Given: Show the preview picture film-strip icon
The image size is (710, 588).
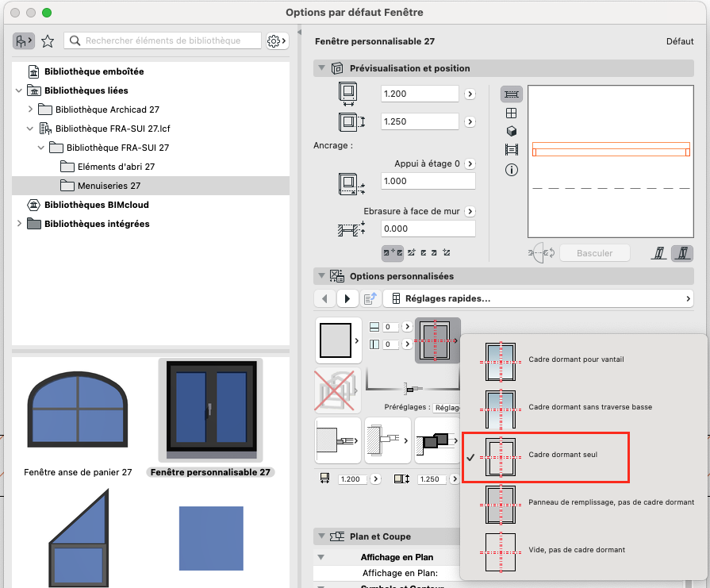Looking at the screenshot, I should coord(511,149).
